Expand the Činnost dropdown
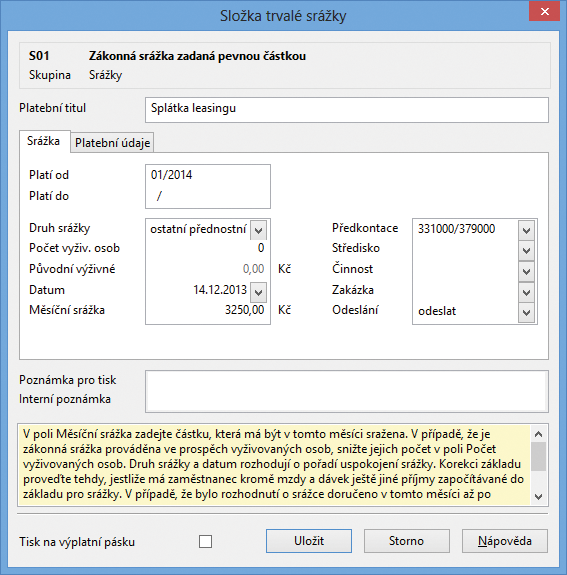 [x=526, y=271]
